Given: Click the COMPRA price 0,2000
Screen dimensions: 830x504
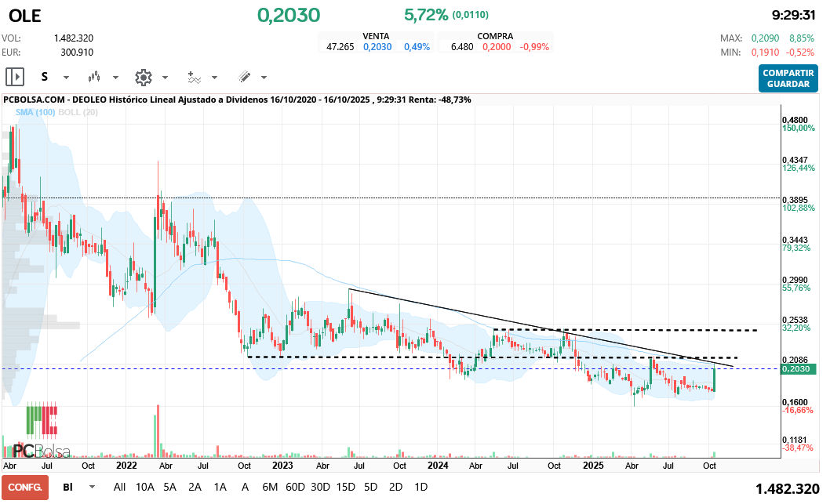Looking at the screenshot, I should click(497, 47).
